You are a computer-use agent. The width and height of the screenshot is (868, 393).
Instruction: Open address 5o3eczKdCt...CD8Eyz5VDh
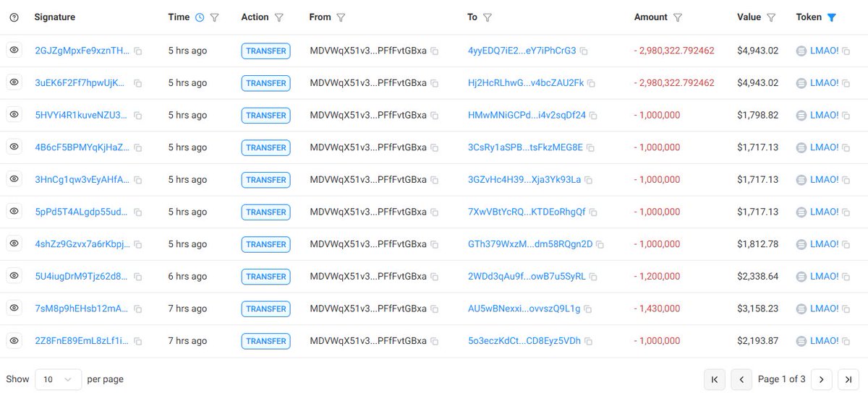(x=524, y=340)
